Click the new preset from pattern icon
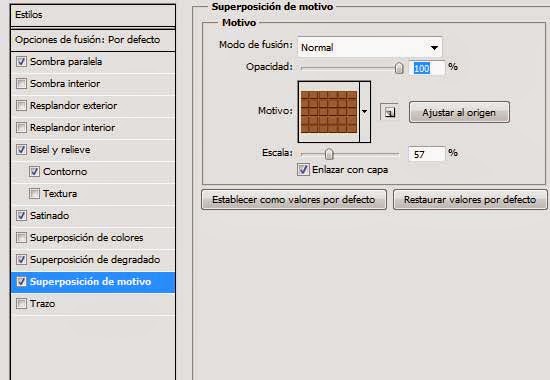550x380 pixels. [x=389, y=112]
